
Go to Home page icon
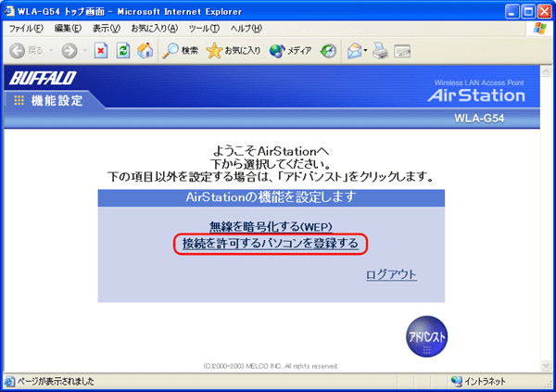[x=145, y=50]
